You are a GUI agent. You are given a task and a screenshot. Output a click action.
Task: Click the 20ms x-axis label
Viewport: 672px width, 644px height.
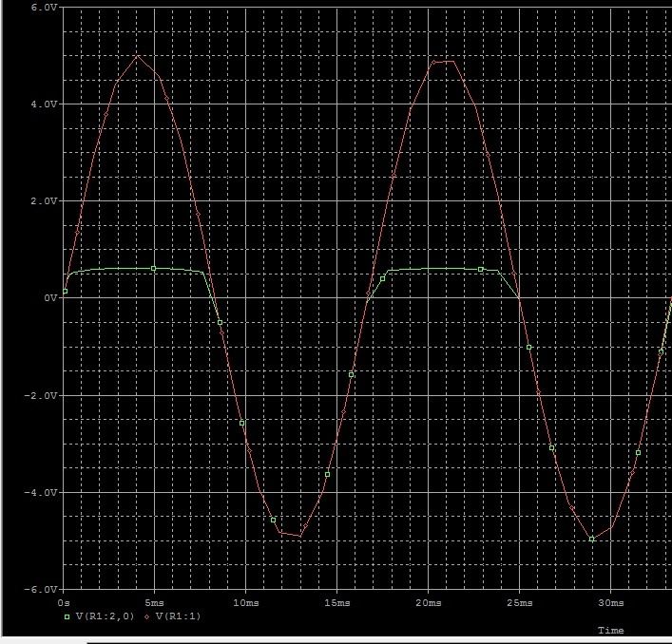429,603
